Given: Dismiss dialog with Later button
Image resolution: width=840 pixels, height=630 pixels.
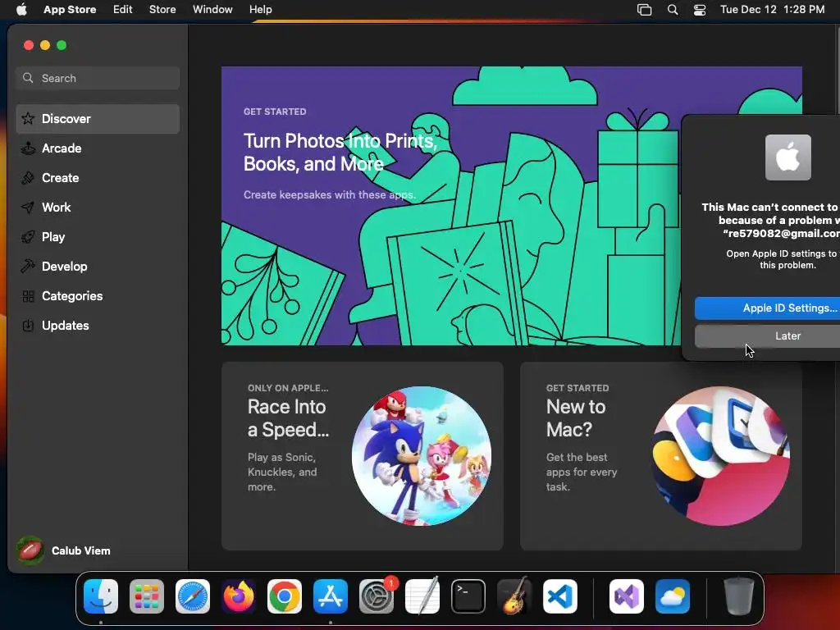Looking at the screenshot, I should 767,336.
